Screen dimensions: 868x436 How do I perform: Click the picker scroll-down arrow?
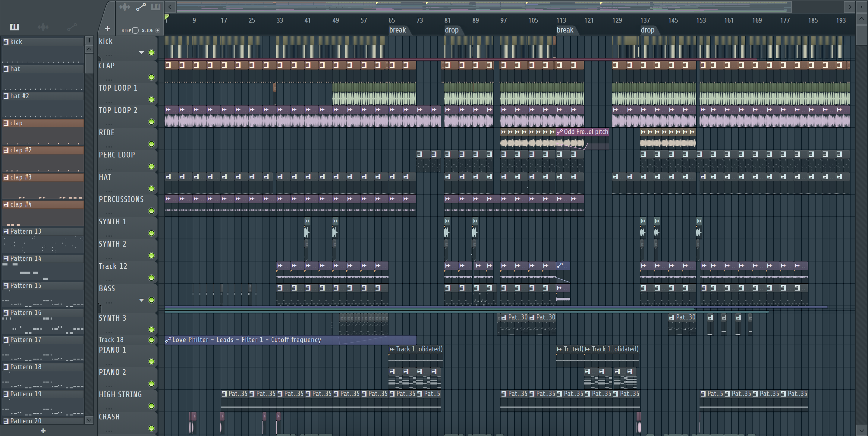click(x=89, y=420)
